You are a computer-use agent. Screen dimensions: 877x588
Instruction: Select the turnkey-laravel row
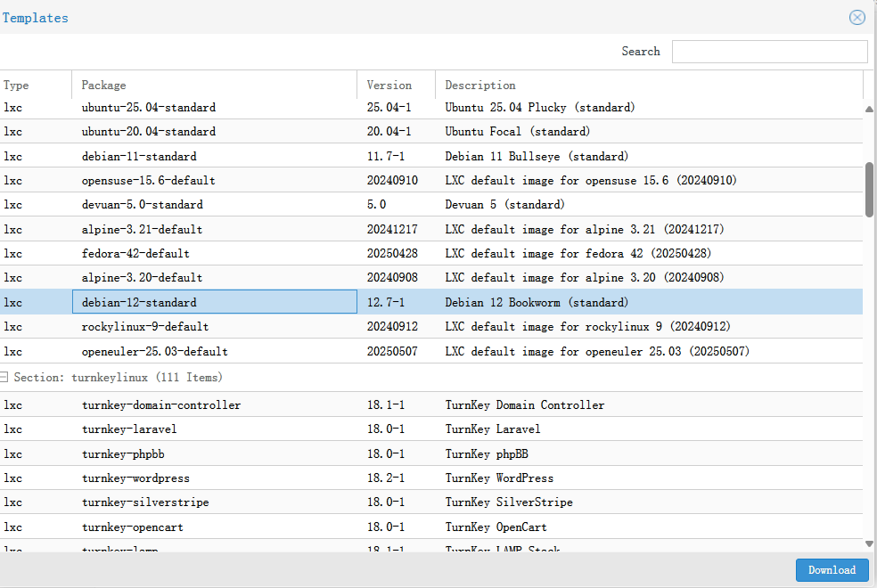[431, 429]
